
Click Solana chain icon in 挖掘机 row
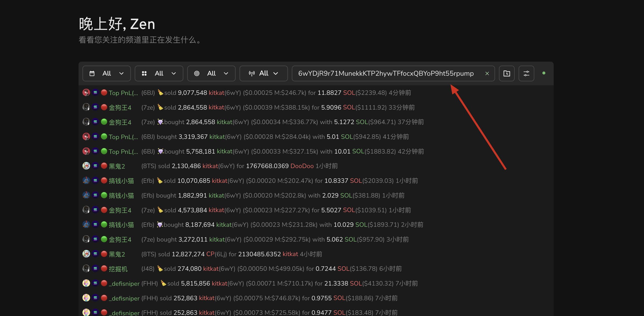coord(95,268)
